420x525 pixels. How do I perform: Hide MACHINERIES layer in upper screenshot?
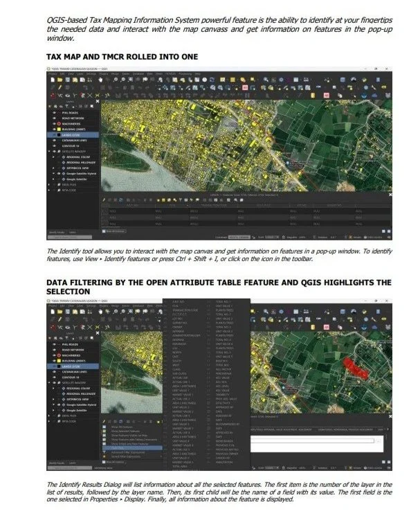pos(54,123)
